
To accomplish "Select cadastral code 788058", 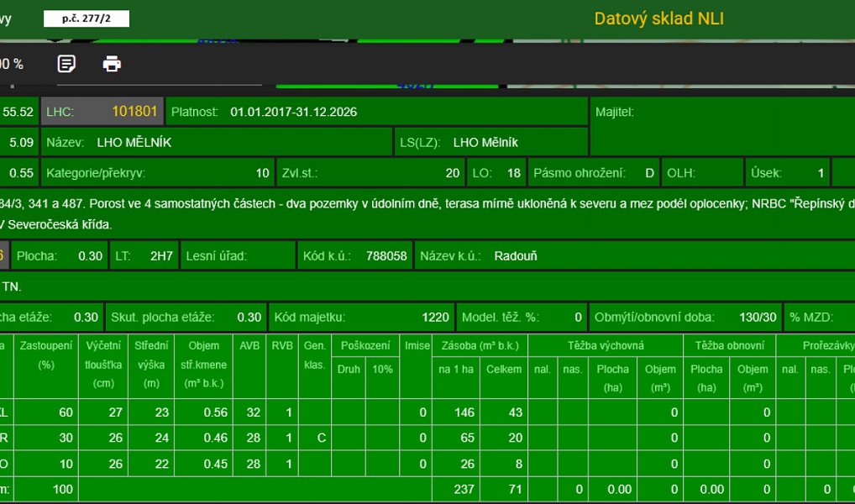I will pos(386,256).
